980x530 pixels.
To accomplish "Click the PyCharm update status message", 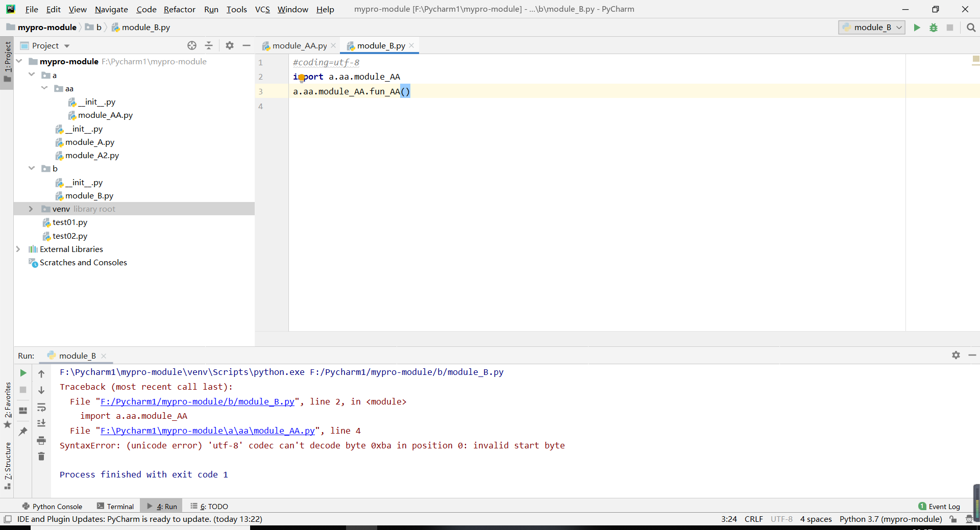I will coord(139,519).
